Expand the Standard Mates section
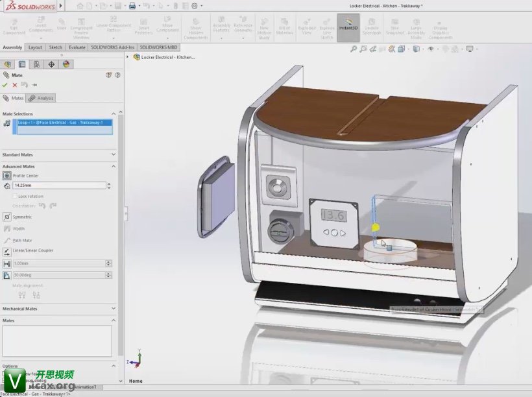 click(x=114, y=155)
